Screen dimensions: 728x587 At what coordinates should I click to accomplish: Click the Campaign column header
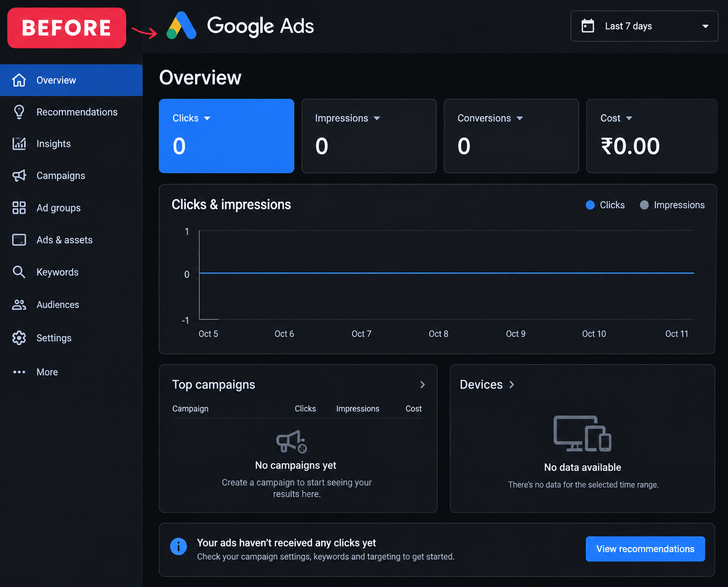coord(190,409)
